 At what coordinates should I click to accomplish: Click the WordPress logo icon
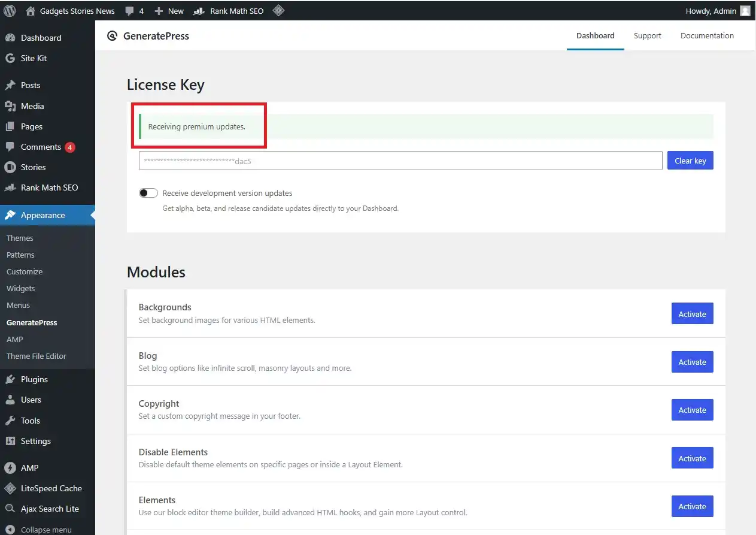pos(10,11)
